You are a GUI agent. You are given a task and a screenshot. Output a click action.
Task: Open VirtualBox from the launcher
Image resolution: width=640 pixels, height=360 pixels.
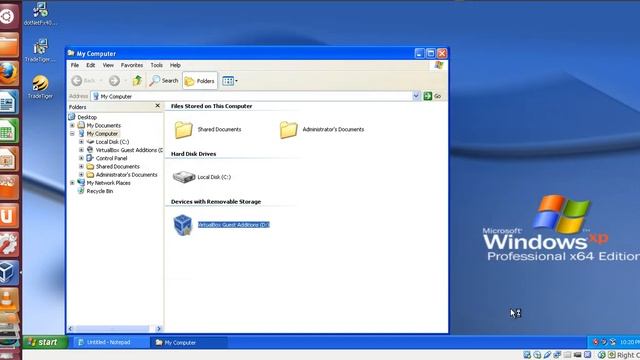tap(9, 272)
